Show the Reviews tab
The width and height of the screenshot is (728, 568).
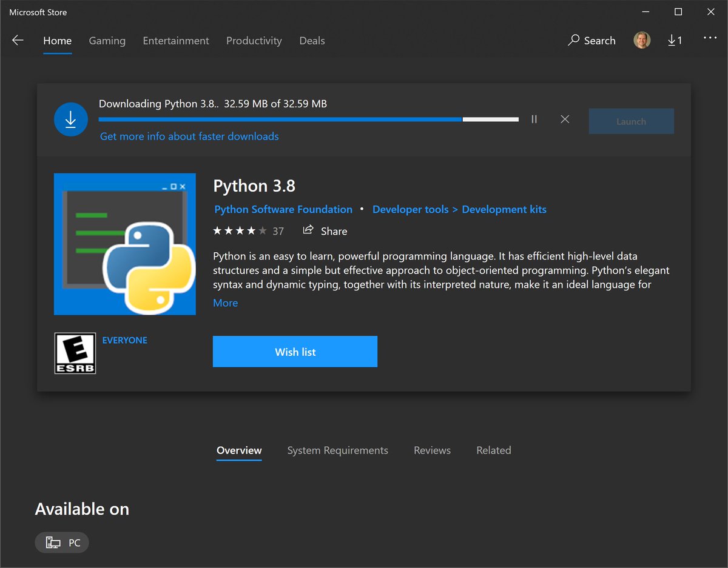point(432,450)
